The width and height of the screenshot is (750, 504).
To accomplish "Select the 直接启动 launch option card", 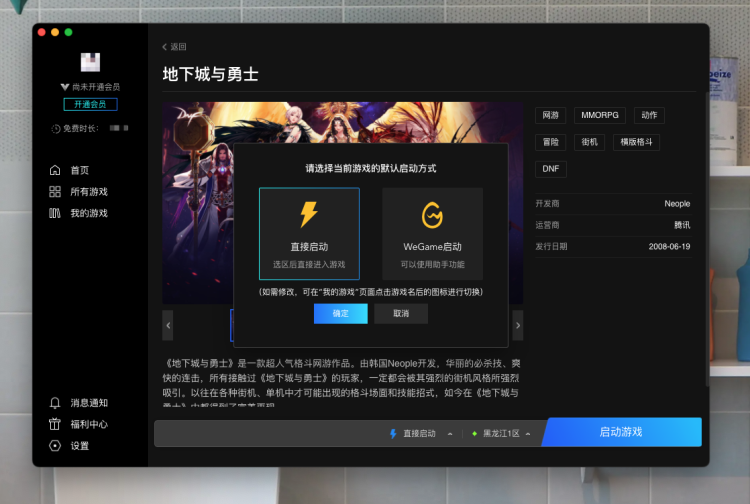I will [x=309, y=233].
